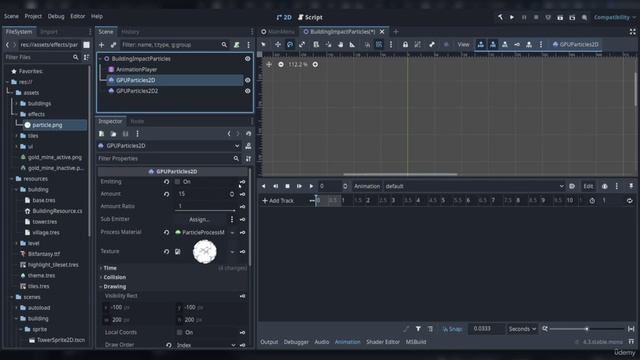Search files using FileSystem filter magnifier
Viewport: 640px width, 360px height.
click(76, 57)
